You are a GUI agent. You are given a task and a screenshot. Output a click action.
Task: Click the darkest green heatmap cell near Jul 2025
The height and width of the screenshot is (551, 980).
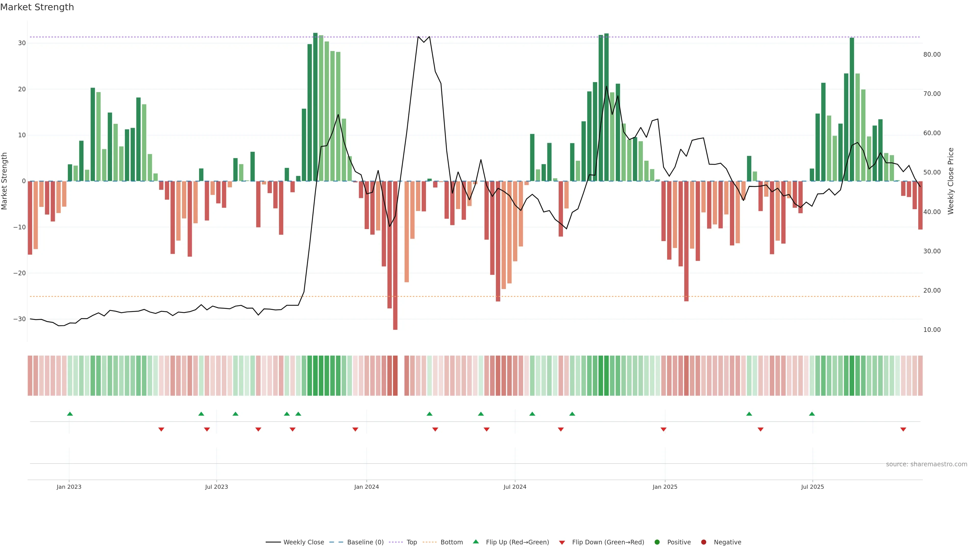[x=852, y=376]
